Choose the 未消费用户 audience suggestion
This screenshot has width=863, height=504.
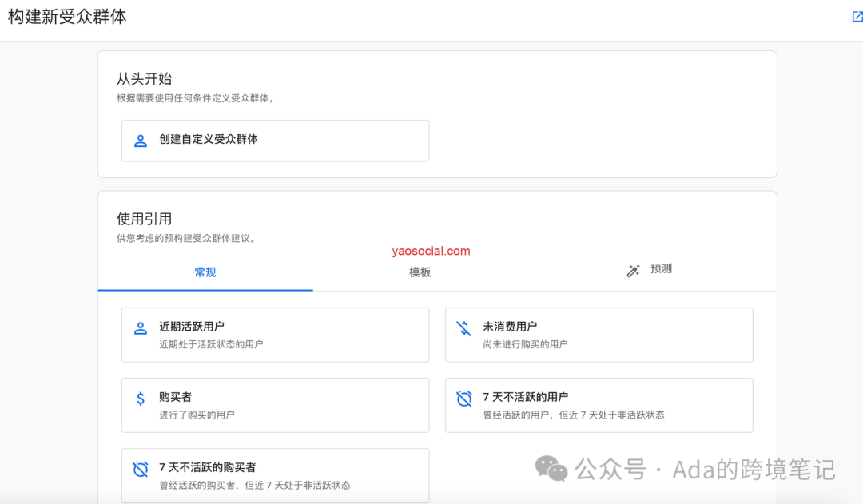(x=599, y=335)
